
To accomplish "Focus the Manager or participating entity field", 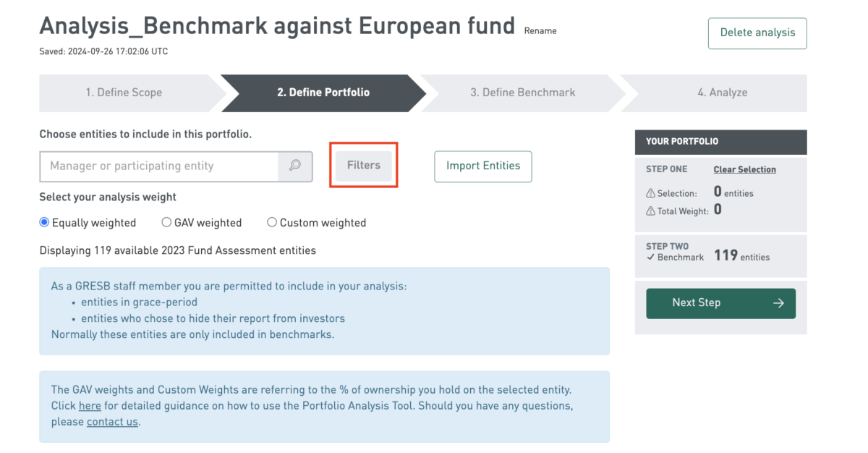I will pos(159,166).
